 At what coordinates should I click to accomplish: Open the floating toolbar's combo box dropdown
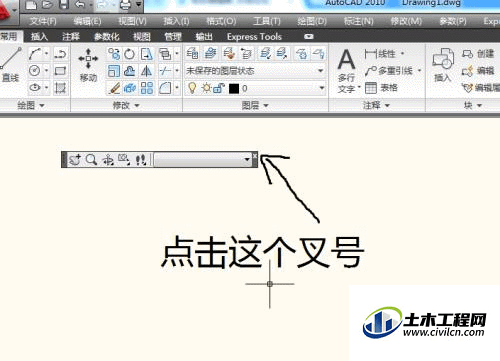[247, 159]
